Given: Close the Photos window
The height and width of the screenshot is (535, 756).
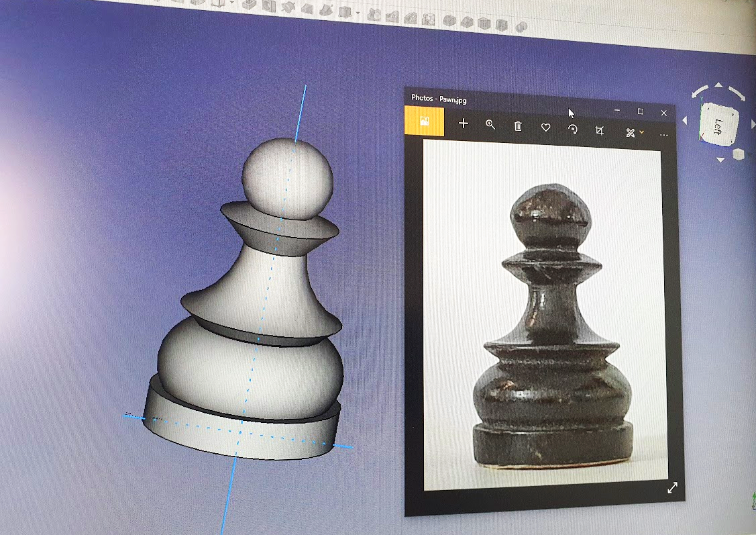Looking at the screenshot, I should pyautogui.click(x=664, y=113).
